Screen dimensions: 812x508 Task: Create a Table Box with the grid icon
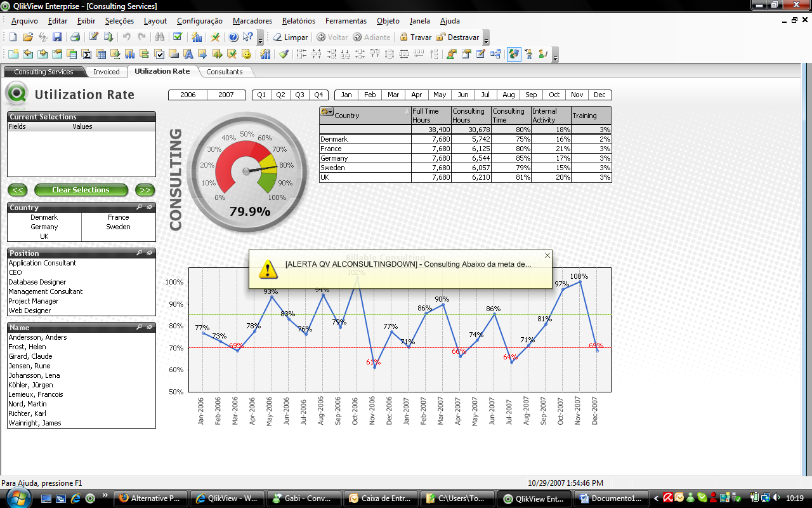(x=101, y=55)
